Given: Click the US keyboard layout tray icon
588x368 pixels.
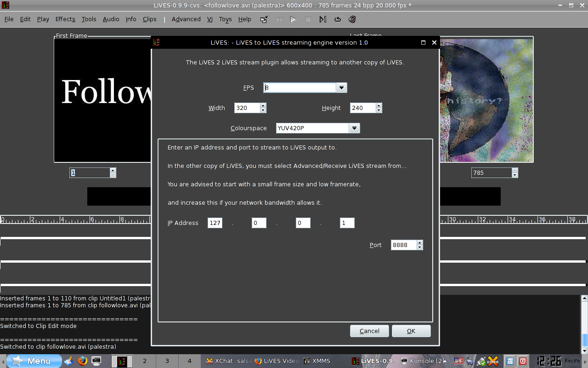Looking at the screenshot, I should (x=459, y=361).
